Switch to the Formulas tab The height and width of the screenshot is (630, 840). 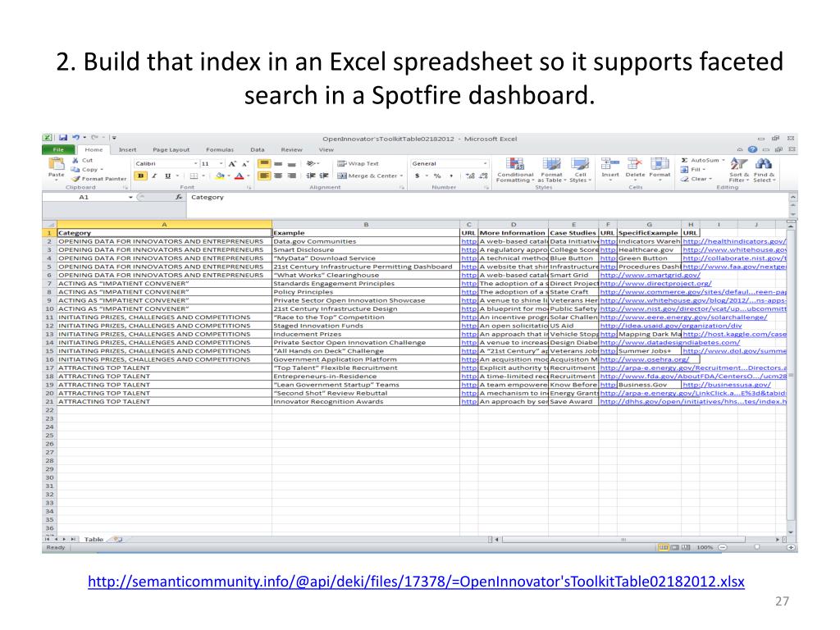[220, 149]
